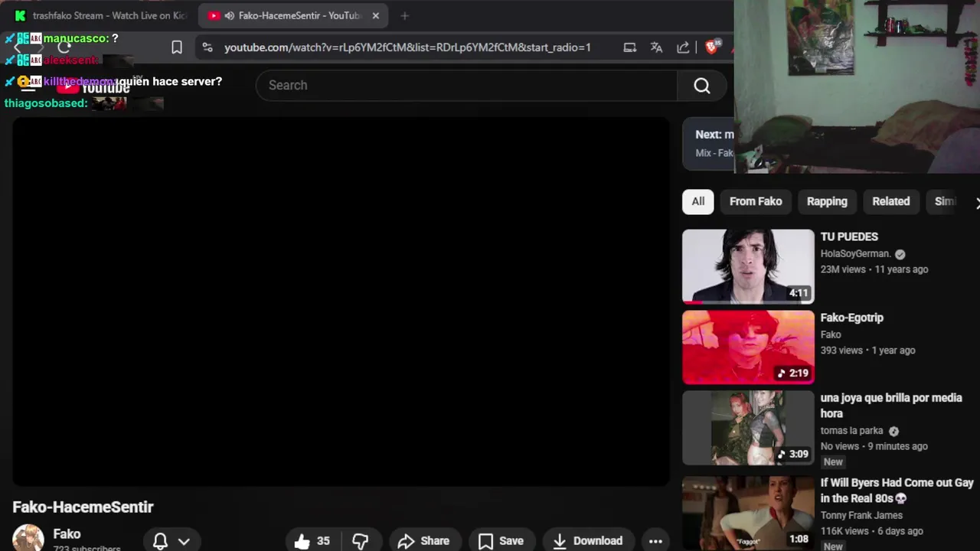The image size is (980, 551).
Task: Click '23M views • 11 years ago' text
Action: pyautogui.click(x=874, y=269)
